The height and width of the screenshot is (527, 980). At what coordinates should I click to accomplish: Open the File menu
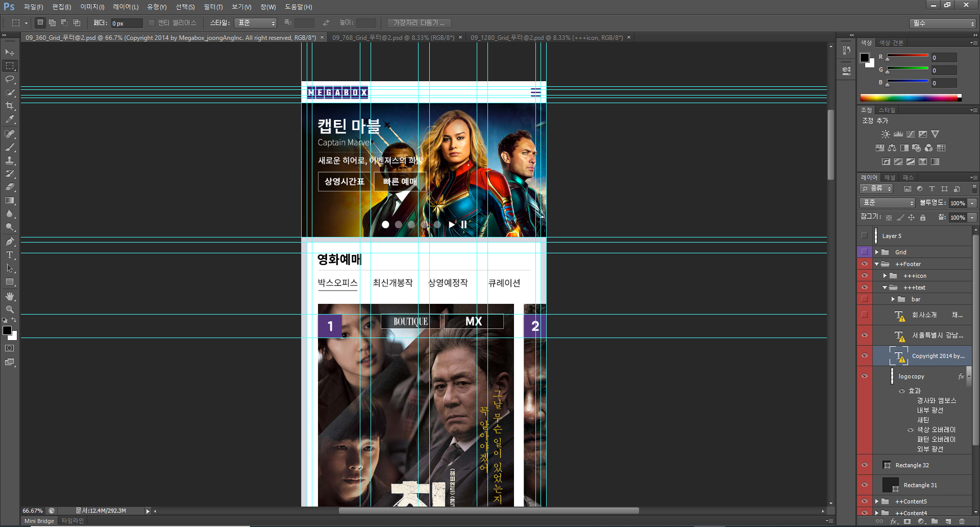pos(33,7)
